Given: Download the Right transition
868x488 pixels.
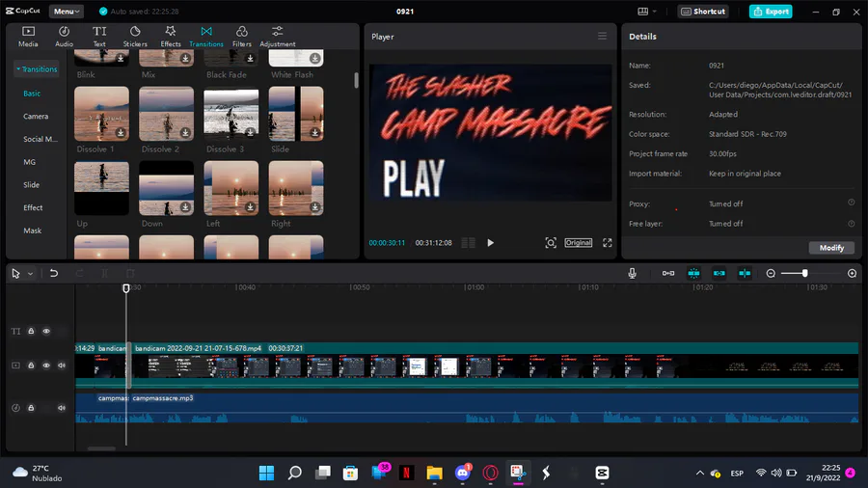Looking at the screenshot, I should click(x=315, y=207).
